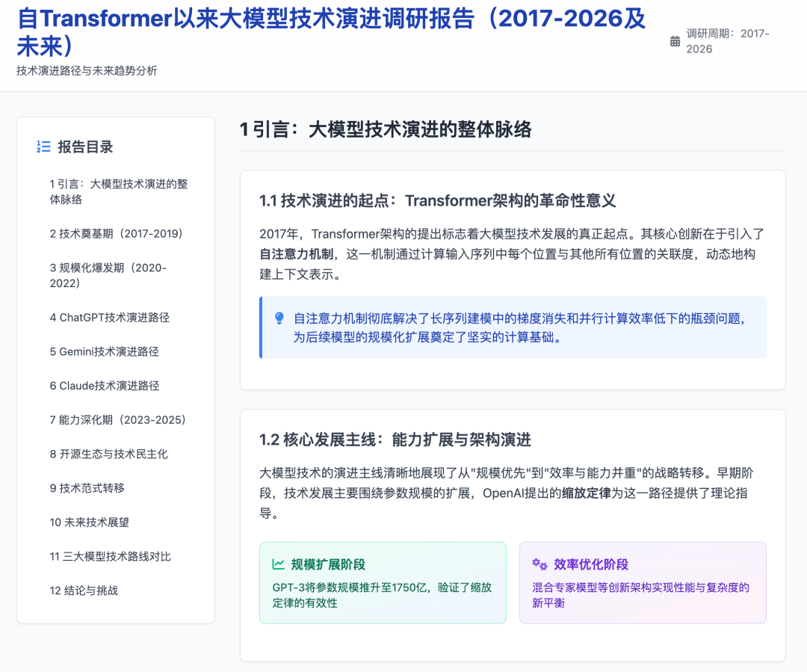Go to 2 技术奠基期（2017-2019）
This screenshot has height=672, width=807.
click(116, 234)
